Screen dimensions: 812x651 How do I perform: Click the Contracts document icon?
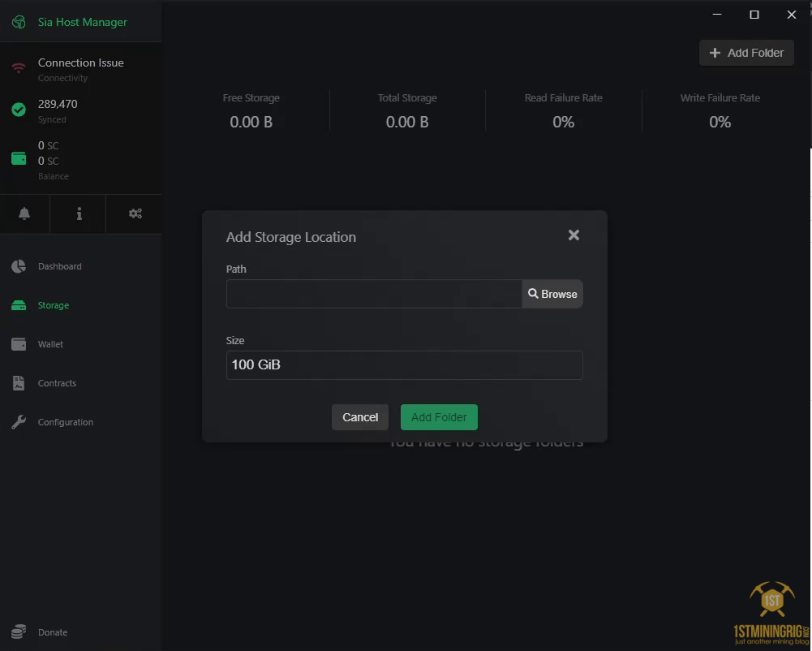[19, 383]
